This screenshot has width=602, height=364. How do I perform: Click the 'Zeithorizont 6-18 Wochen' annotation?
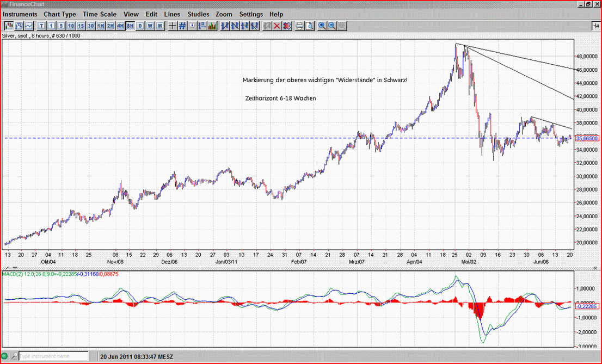click(281, 98)
